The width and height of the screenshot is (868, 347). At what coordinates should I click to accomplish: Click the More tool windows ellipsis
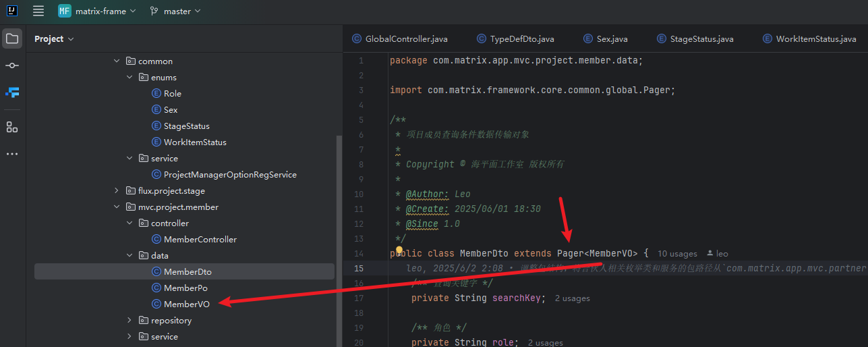(12, 154)
